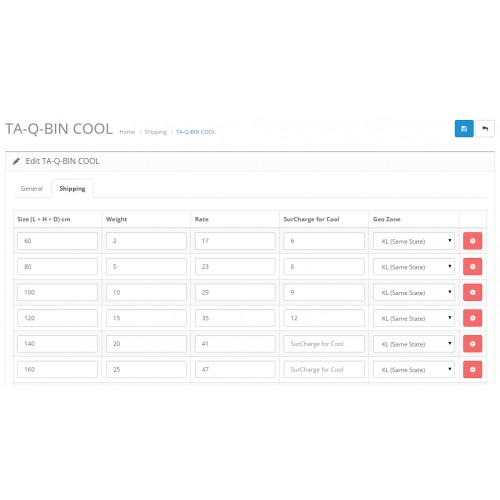Click SurCharge field in the size 80 row
This screenshot has height=500, width=500.
coord(324,267)
